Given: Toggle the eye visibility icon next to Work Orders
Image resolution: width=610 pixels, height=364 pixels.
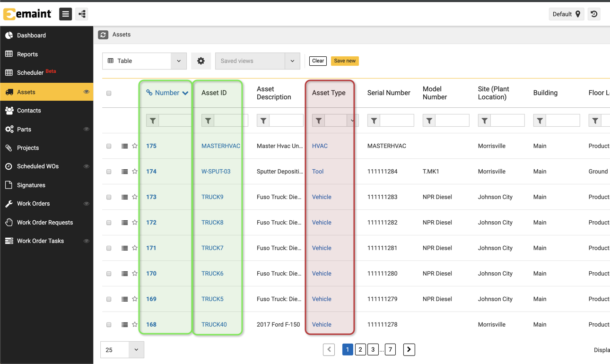Looking at the screenshot, I should pyautogui.click(x=86, y=203).
